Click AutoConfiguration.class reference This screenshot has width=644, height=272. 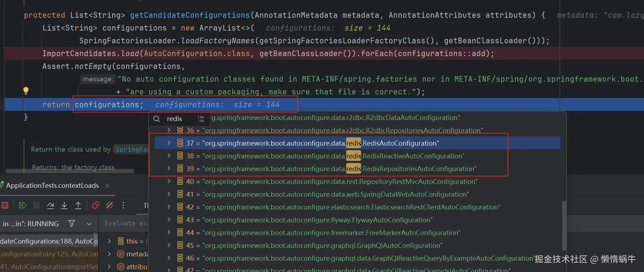point(197,54)
